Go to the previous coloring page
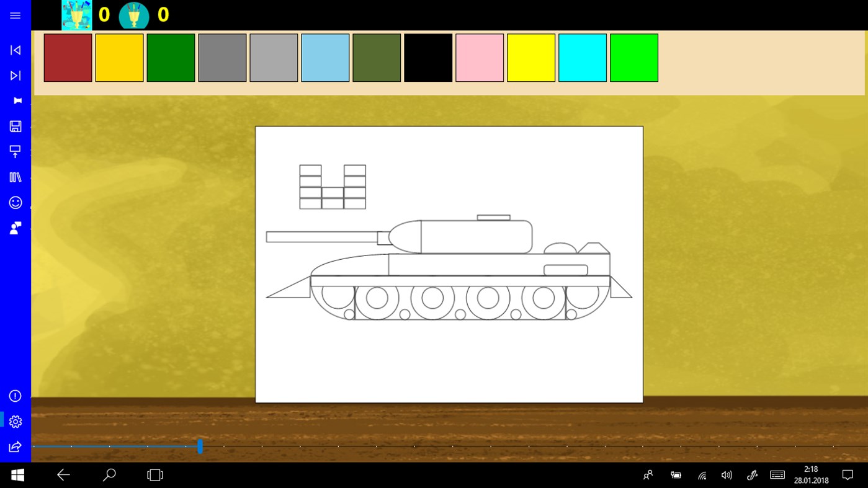This screenshot has height=488, width=868. [15, 50]
